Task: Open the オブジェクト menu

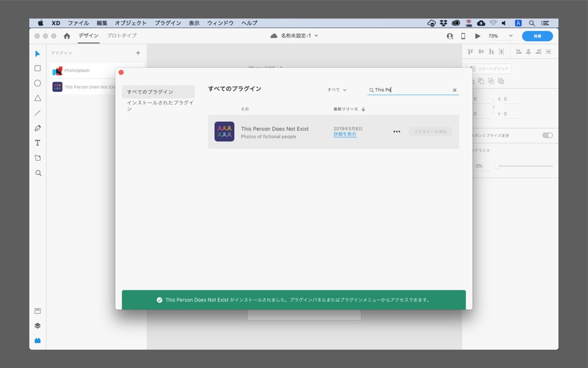Action: point(130,23)
